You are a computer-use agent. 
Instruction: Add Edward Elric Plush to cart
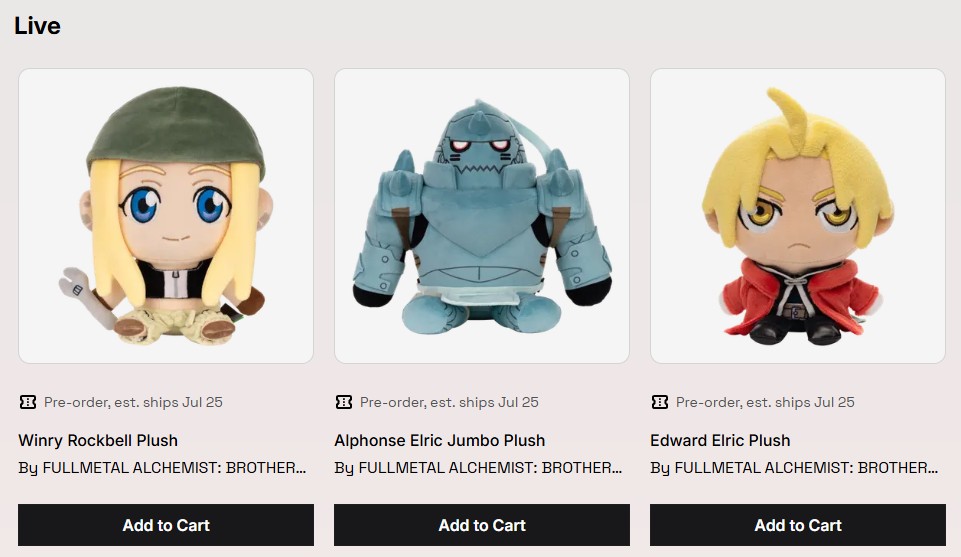click(x=798, y=525)
